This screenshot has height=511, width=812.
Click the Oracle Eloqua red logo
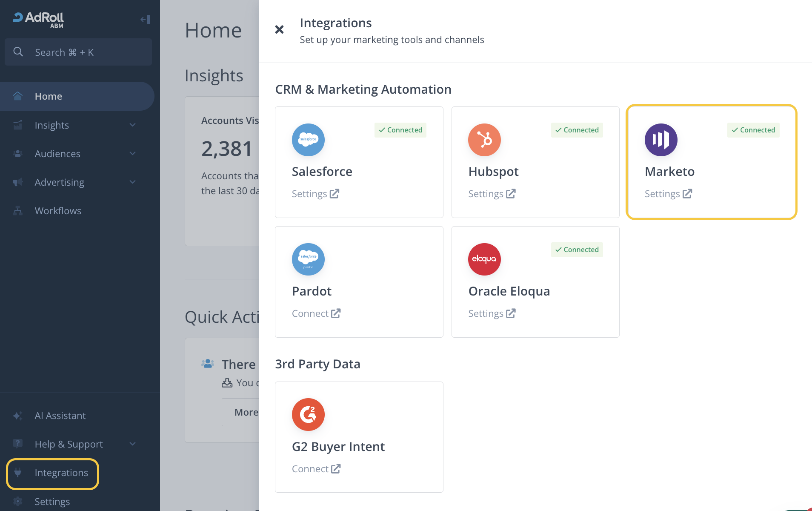484,259
